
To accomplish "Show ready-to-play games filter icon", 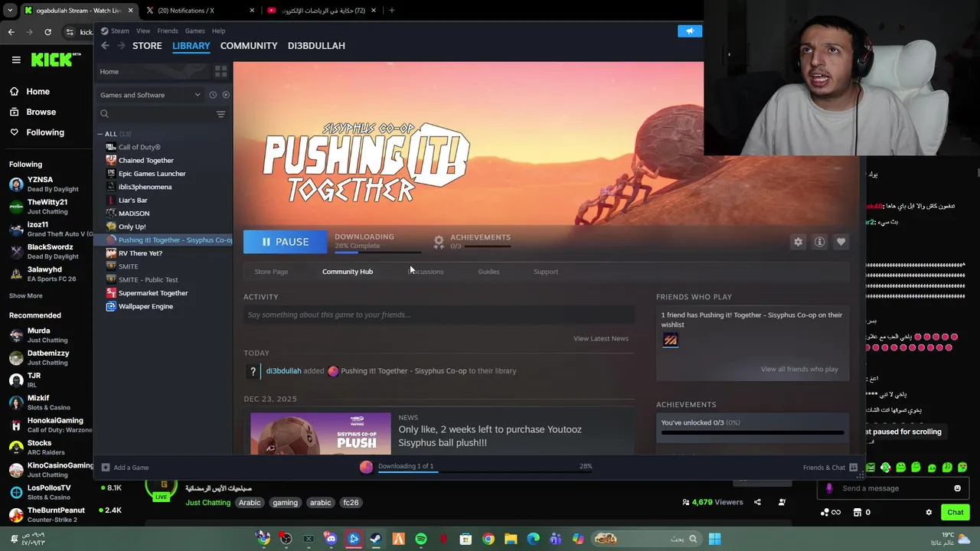I will [226, 95].
